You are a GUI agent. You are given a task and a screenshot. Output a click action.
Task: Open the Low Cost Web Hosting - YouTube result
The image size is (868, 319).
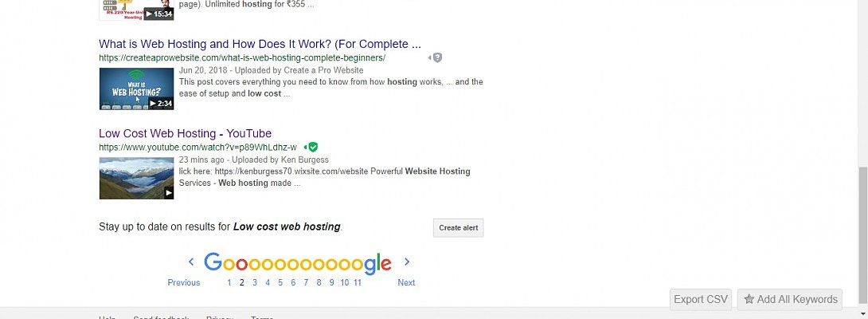[x=185, y=133]
